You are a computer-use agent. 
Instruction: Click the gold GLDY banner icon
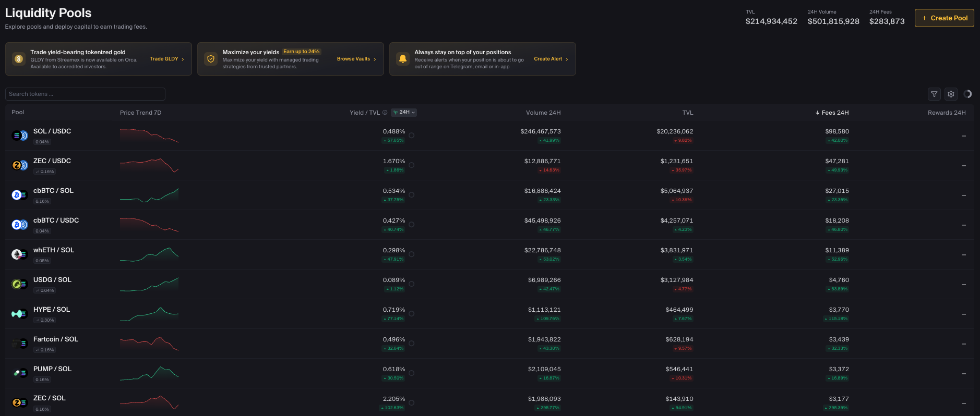click(x=19, y=59)
